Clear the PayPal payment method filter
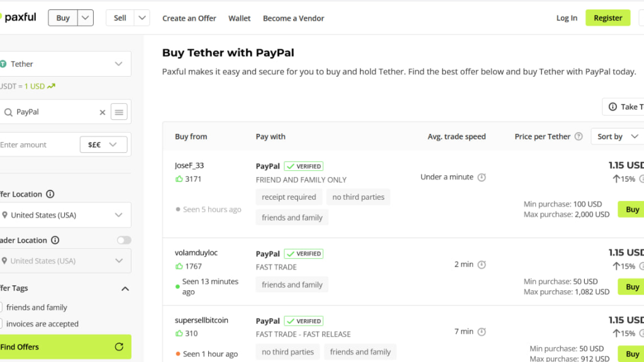This screenshot has width=644, height=362. [103, 112]
